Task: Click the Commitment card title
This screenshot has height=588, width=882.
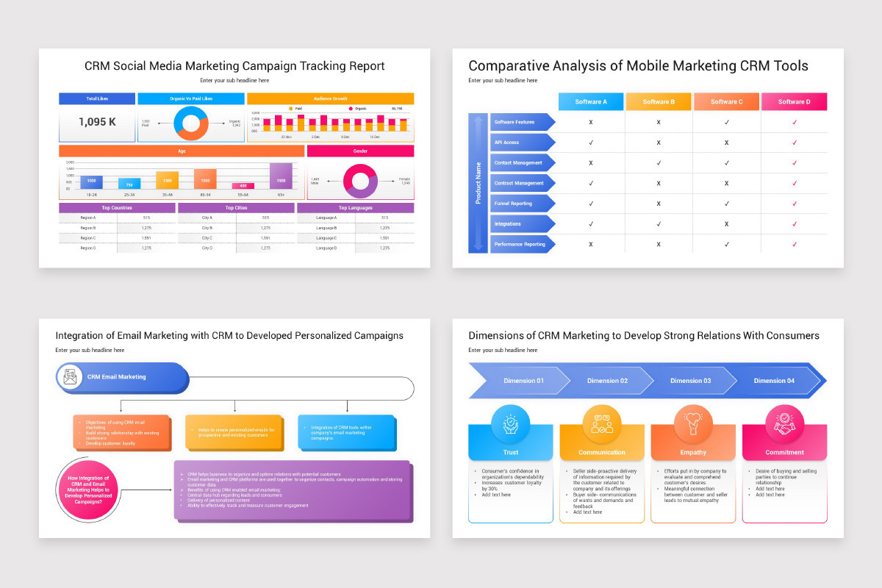Action: click(x=784, y=453)
